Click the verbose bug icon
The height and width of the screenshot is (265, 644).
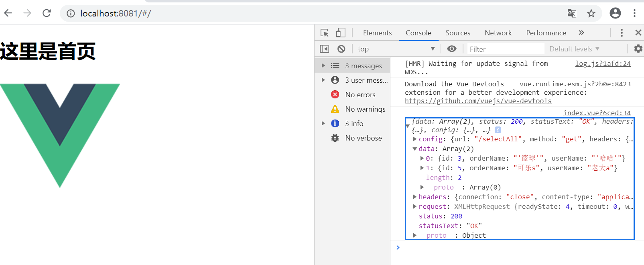click(335, 138)
